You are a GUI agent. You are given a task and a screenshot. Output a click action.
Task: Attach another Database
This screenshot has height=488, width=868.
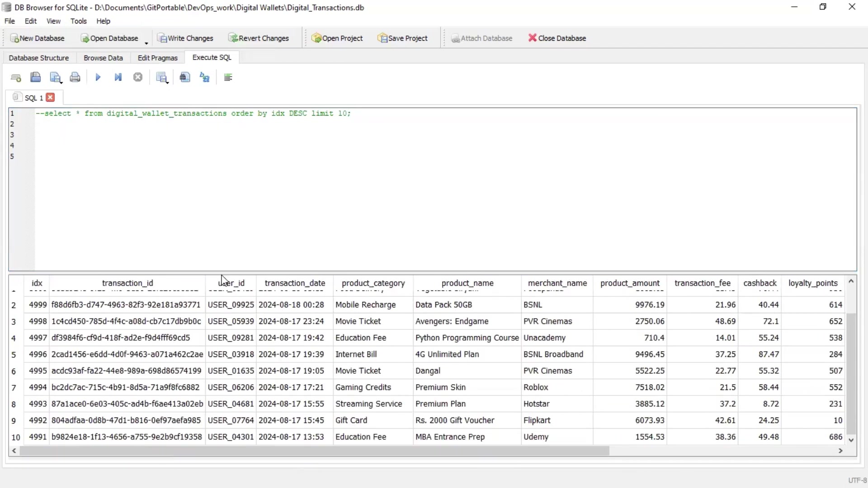pos(482,38)
